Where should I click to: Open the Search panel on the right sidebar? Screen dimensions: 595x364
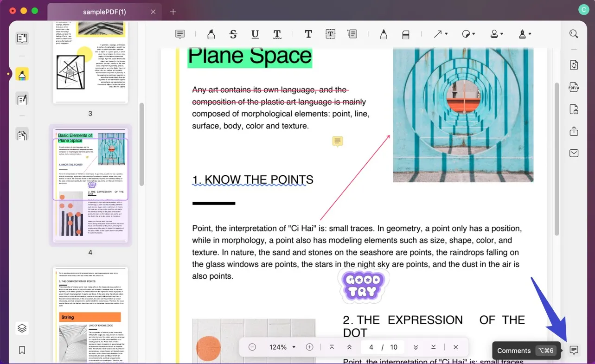click(x=573, y=33)
